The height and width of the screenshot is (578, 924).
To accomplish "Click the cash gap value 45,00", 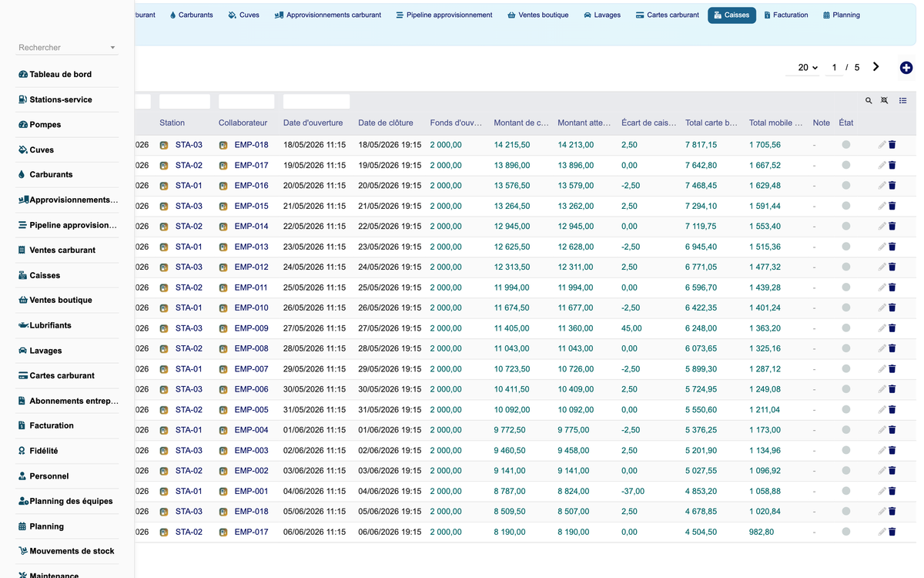I will 631,328.
